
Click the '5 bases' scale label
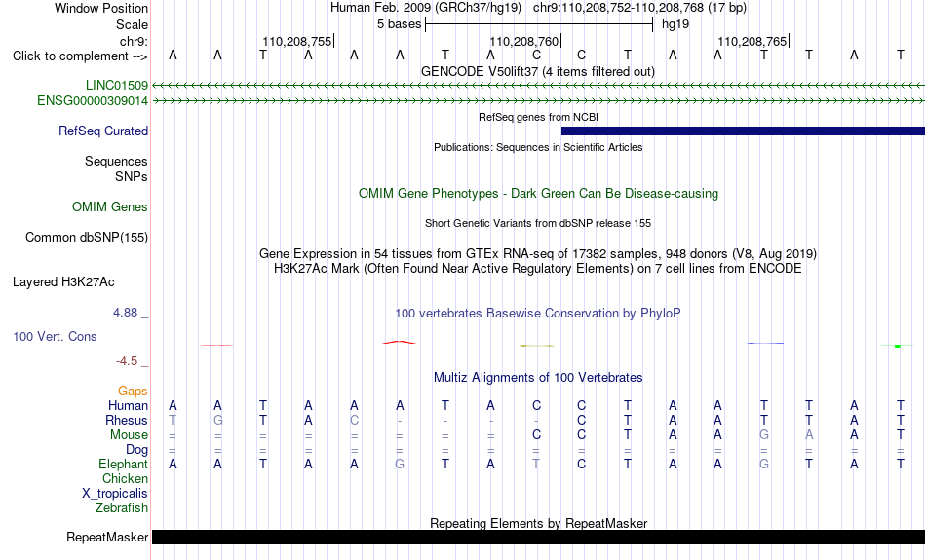(400, 24)
